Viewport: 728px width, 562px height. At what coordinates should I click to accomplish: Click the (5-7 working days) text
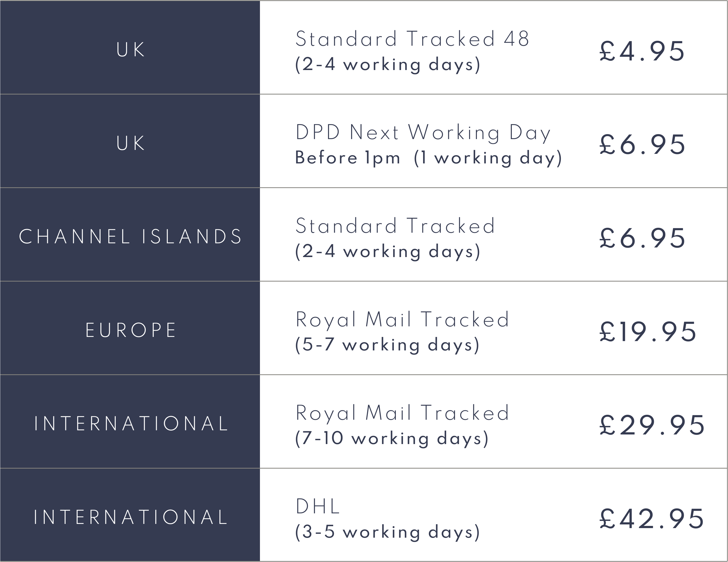pyautogui.click(x=387, y=345)
